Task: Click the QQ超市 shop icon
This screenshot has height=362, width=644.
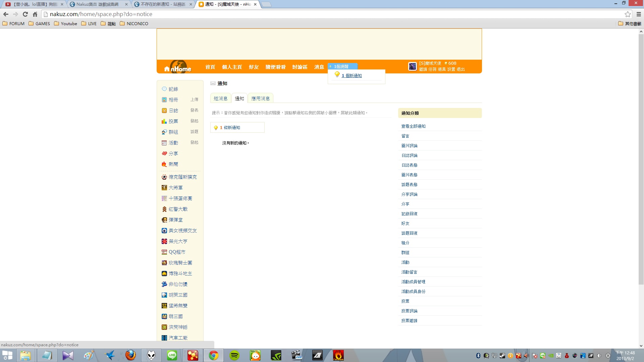Action: pos(164,252)
